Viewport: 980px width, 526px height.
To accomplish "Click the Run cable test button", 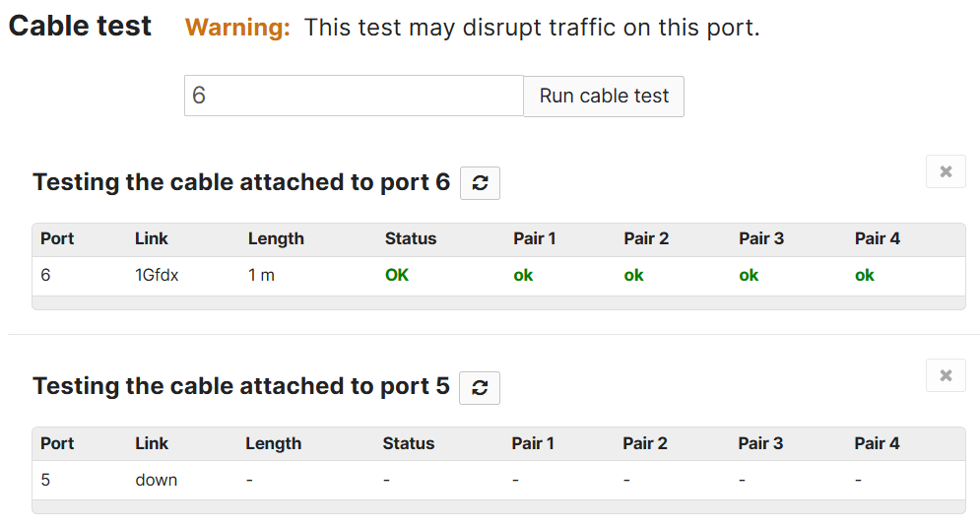I will pyautogui.click(x=604, y=97).
